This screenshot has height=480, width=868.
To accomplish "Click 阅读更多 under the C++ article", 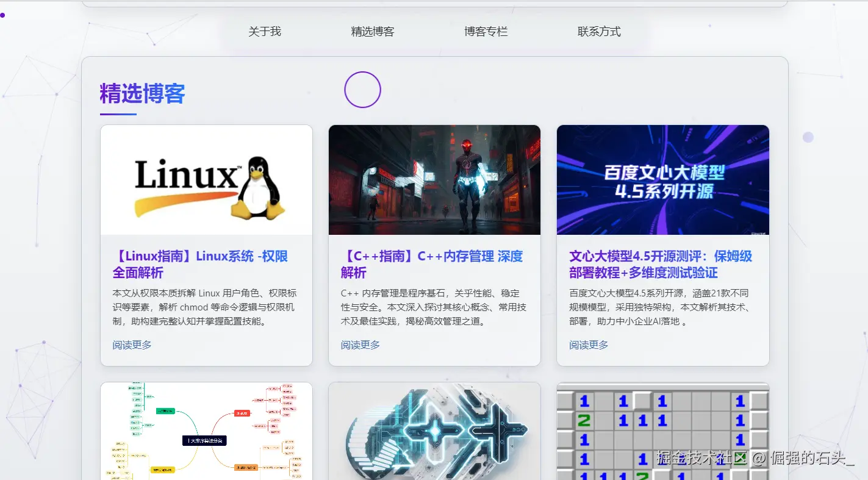I will click(x=359, y=345).
